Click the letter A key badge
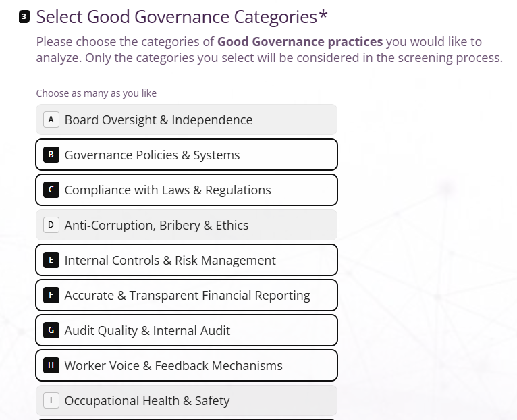This screenshot has height=420, width=517. [51, 120]
